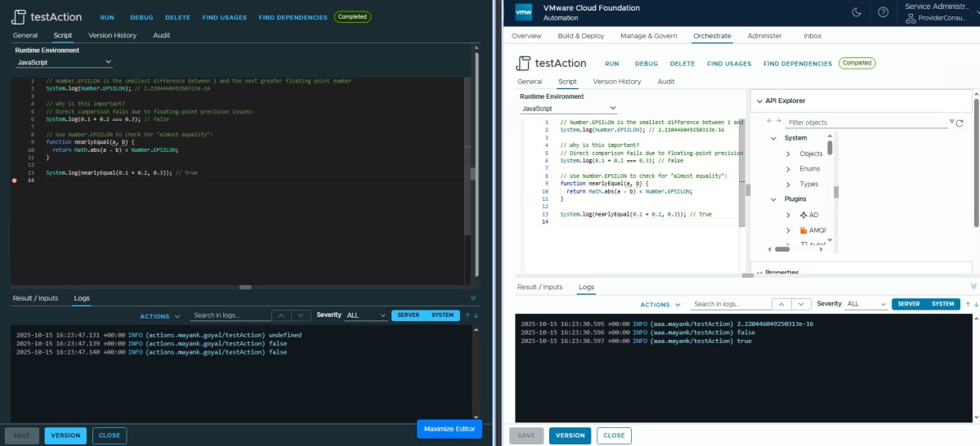Click the Filter objects field in API Explorer
This screenshot has width=980, height=446.
click(866, 123)
